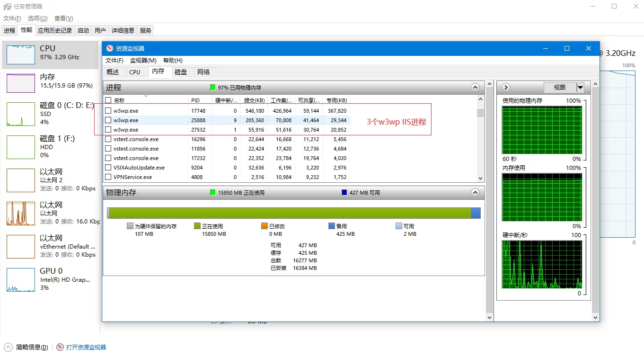Collapse the 物理内存 section with its chevron
644x357 pixels.
(475, 193)
